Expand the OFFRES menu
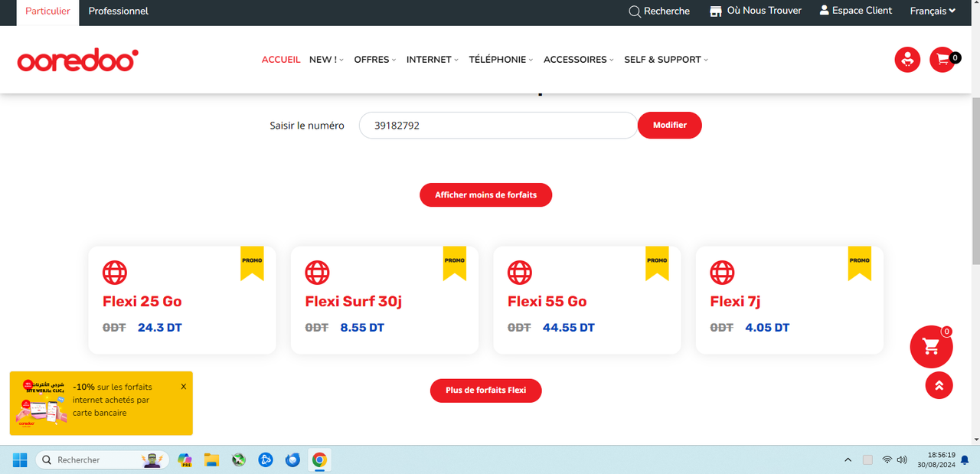Viewport: 980px width, 474px height. pos(375,60)
